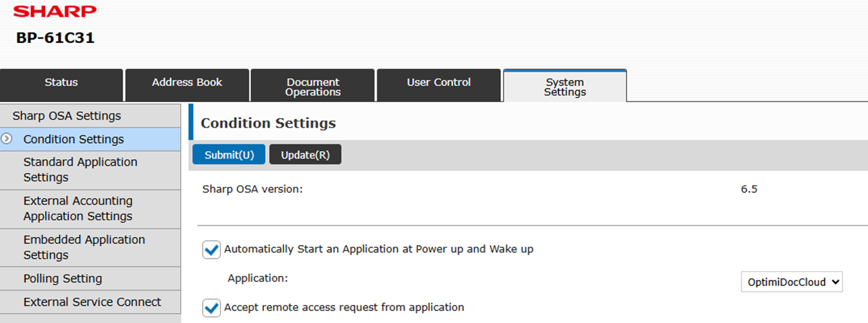Open External Service Connect
The height and width of the screenshot is (323, 868).
(x=92, y=302)
